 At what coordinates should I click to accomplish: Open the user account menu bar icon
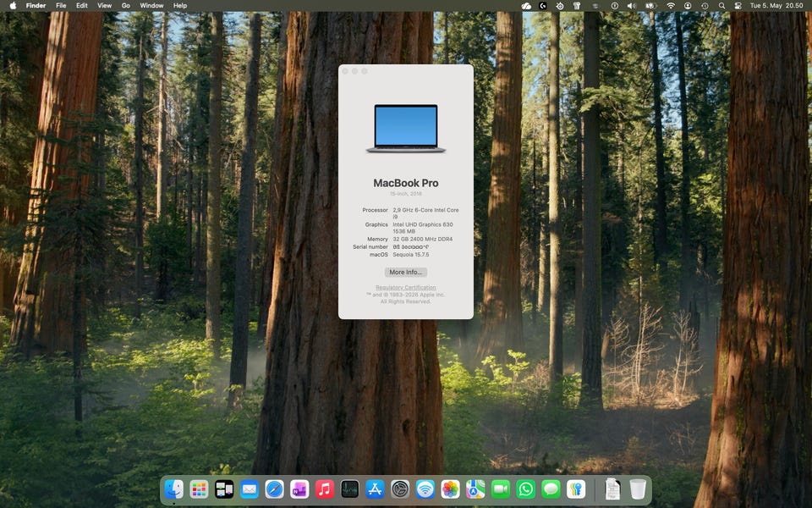688,6
